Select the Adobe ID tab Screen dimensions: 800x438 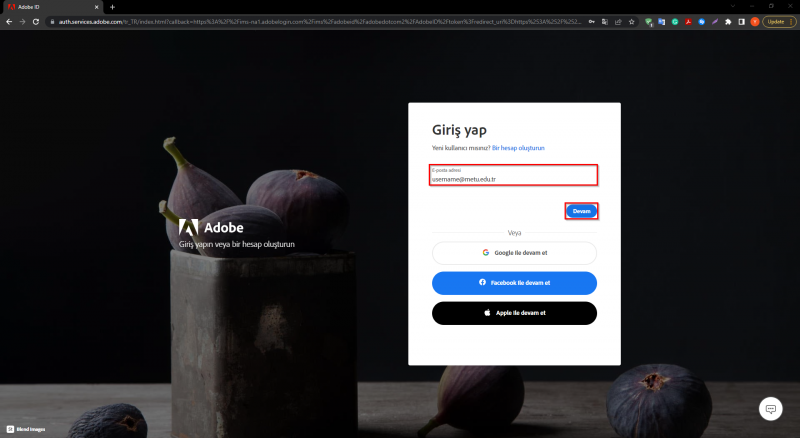pos(53,7)
